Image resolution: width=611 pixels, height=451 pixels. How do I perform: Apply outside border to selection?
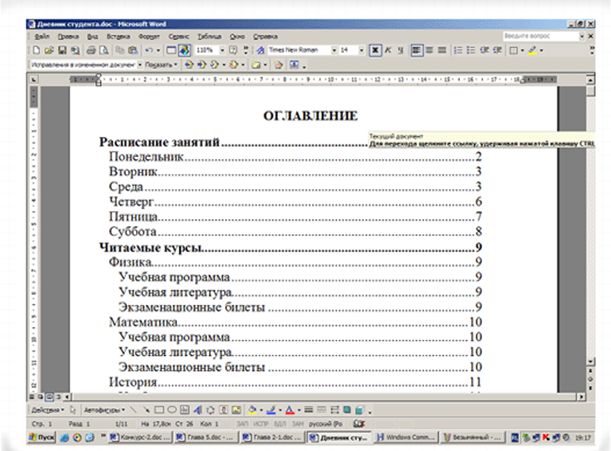click(514, 50)
